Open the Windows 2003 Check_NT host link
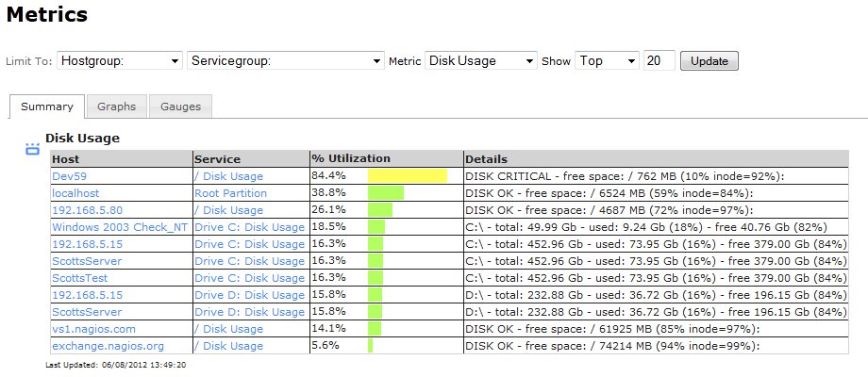Screen dimensions: 868x377 120,227
